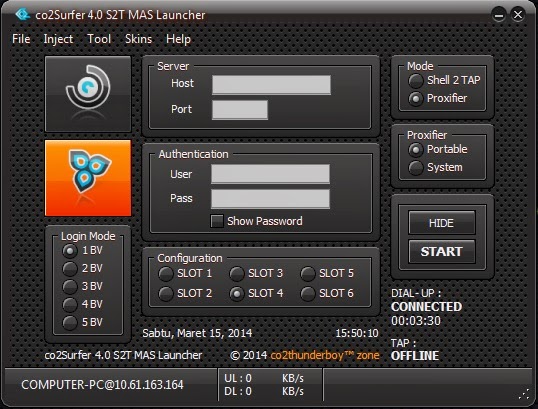This screenshot has width=538, height=409.
Task: Click the date Sabtu, Maret 15, 2014
Action: (x=197, y=333)
